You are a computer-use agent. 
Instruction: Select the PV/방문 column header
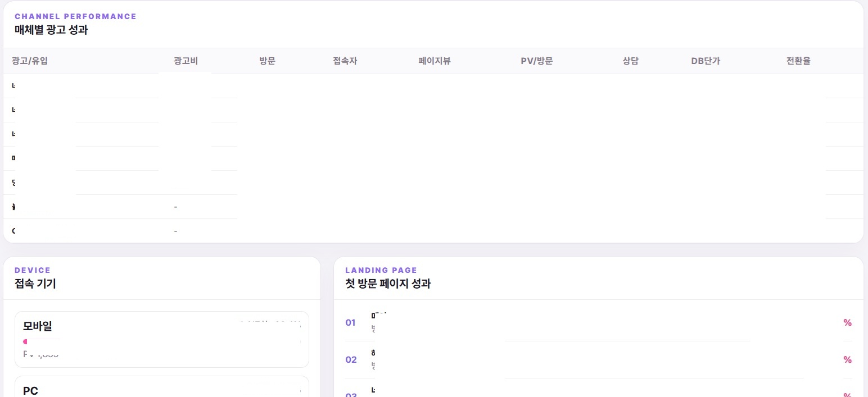(x=537, y=61)
